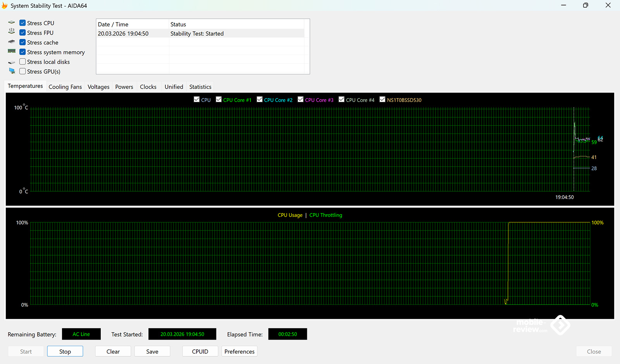Click the AIDA64 flame icon in title bar
The height and width of the screenshot is (364, 620).
[x=5, y=5]
